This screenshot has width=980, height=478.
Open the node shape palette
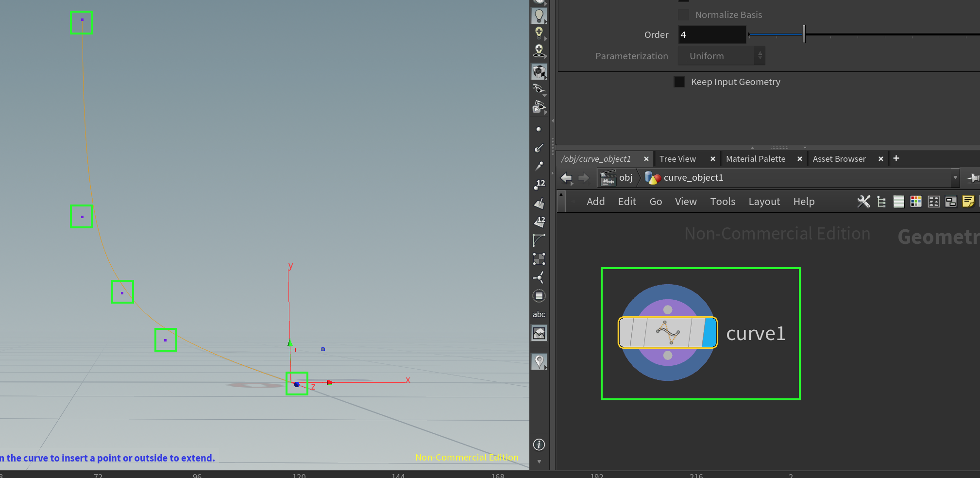[x=933, y=201]
